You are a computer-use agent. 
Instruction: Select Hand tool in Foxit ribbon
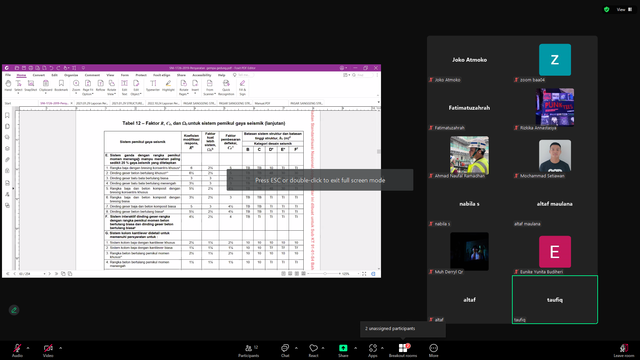pos(8,86)
